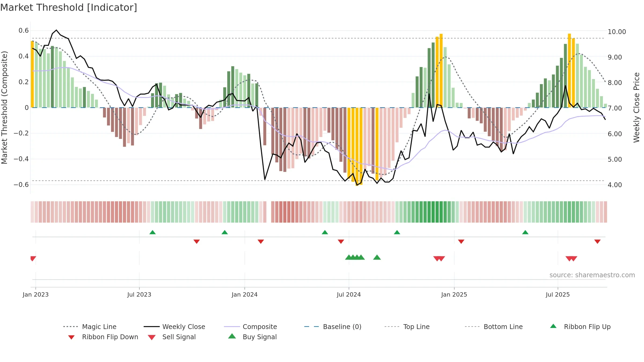Click the sharemaestro.com source text
The width and height of the screenshot is (644, 362).
tap(592, 275)
